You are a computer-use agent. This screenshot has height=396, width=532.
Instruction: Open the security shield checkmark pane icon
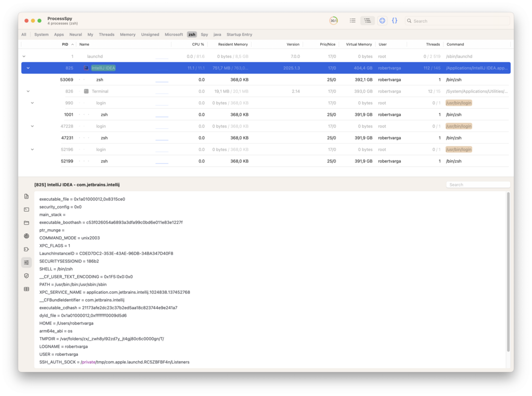26,276
